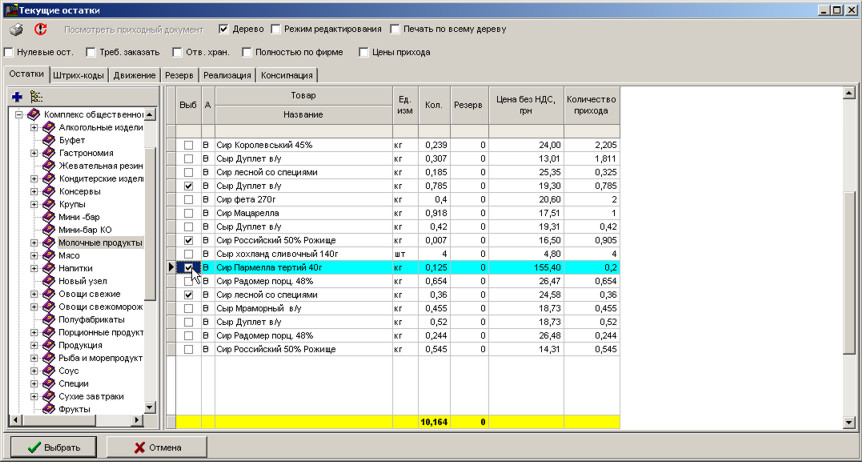Check the box for Сир Королевський 45%
The image size is (862, 462).
(x=188, y=145)
